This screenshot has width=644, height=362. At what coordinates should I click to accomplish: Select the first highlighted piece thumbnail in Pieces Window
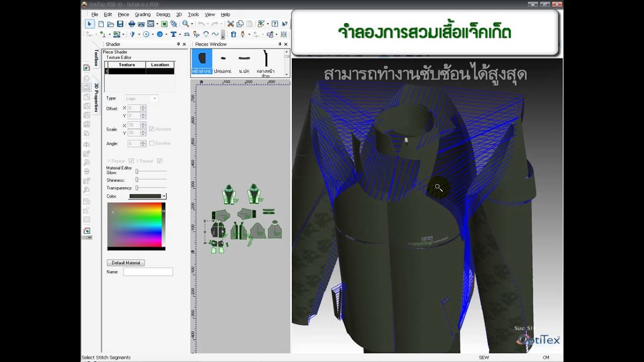pyautogui.click(x=202, y=62)
